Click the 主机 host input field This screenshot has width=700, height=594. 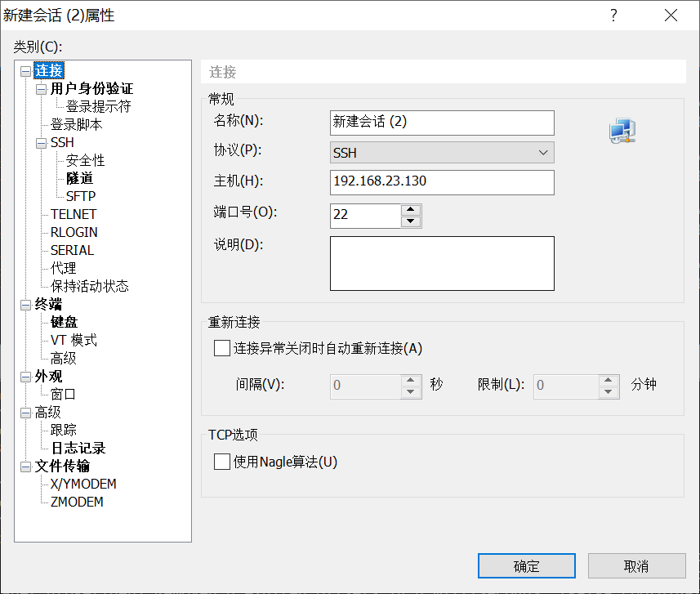click(x=441, y=182)
